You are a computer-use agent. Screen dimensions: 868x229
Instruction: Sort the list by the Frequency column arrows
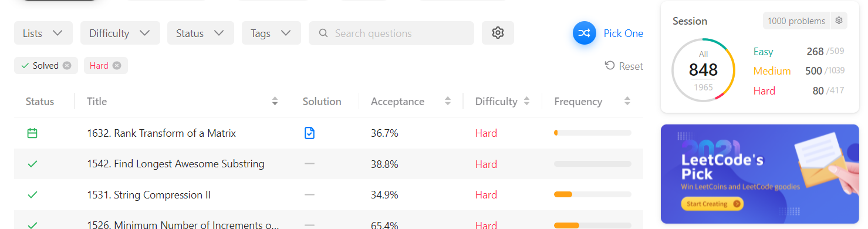pos(627,102)
